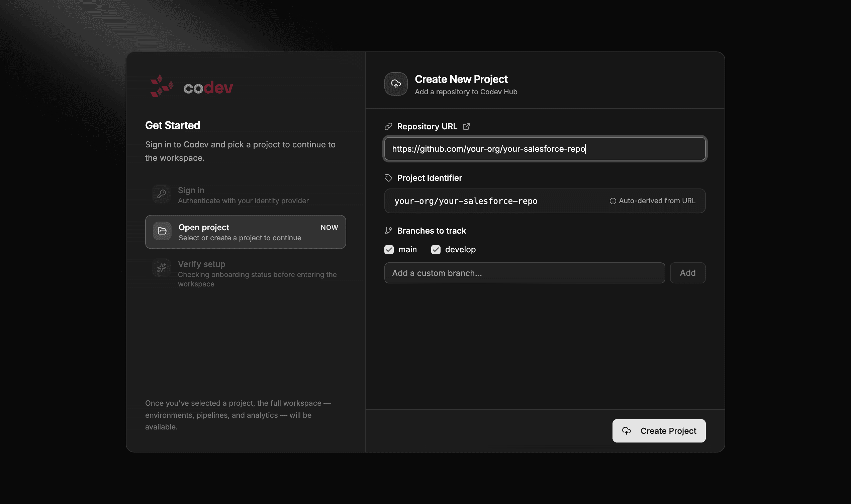851x504 pixels.
Task: Click the info icon by Auto-derived from URL
Action: [x=613, y=201]
